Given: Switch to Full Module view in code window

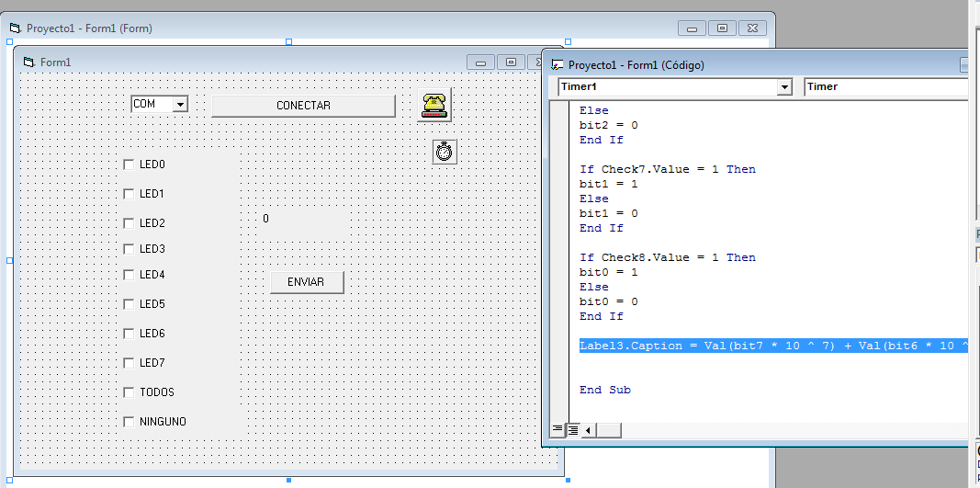Looking at the screenshot, I should [x=572, y=430].
